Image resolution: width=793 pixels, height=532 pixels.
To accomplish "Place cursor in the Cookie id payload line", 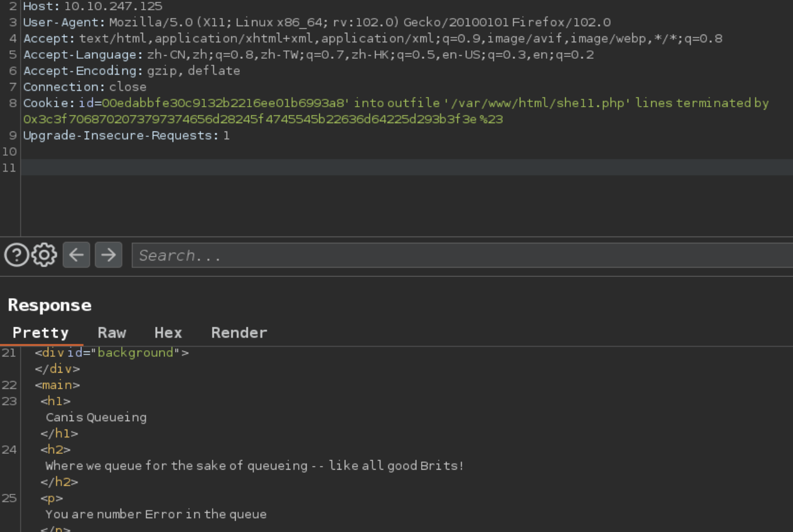I will [396, 103].
